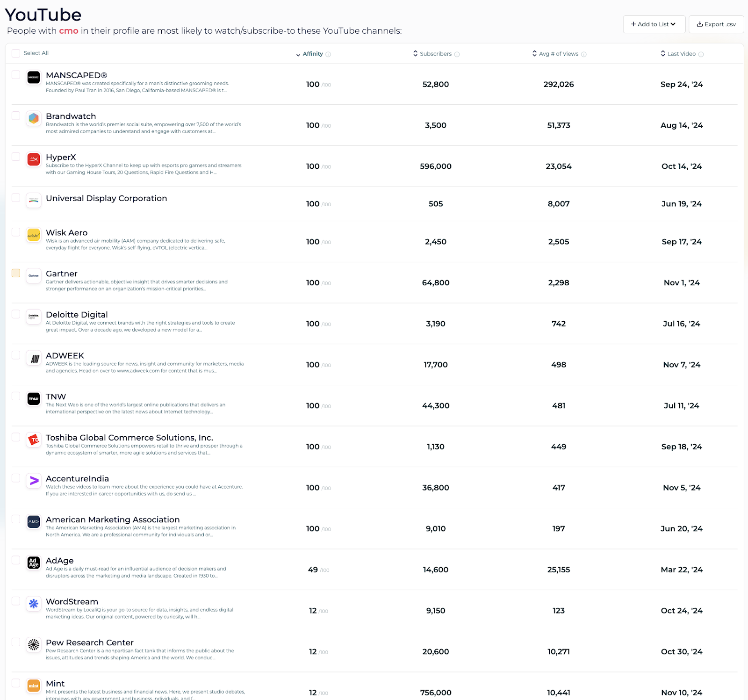The height and width of the screenshot is (700, 748).
Task: Click ADWEEK last video date Nov 7, '24
Action: click(x=682, y=365)
